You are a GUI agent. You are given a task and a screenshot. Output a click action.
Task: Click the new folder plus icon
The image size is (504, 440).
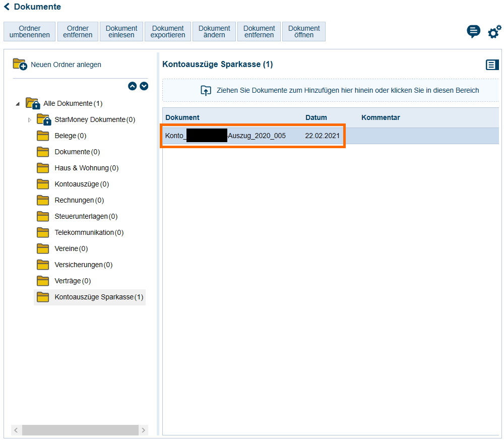pos(20,64)
